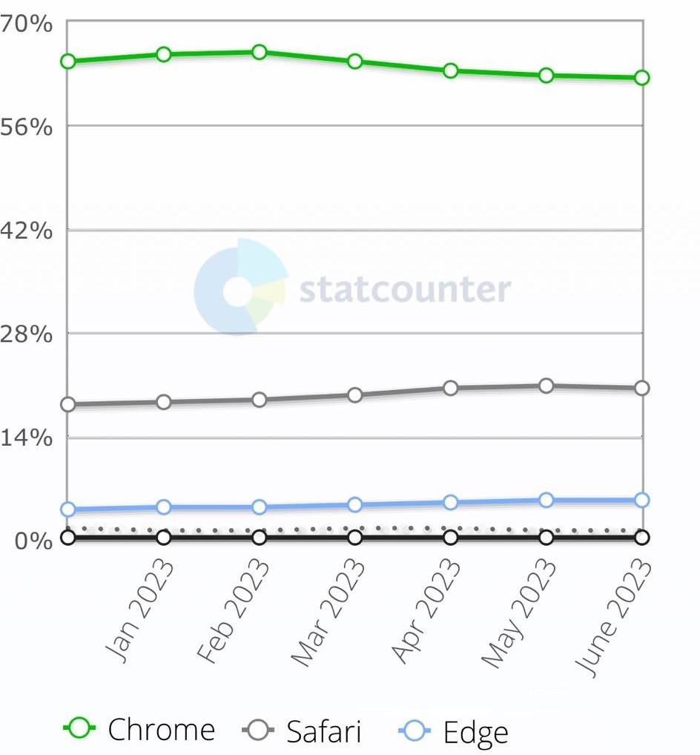700x755 pixels.
Task: Select Chrome data point for June 2023
Action: coord(642,77)
